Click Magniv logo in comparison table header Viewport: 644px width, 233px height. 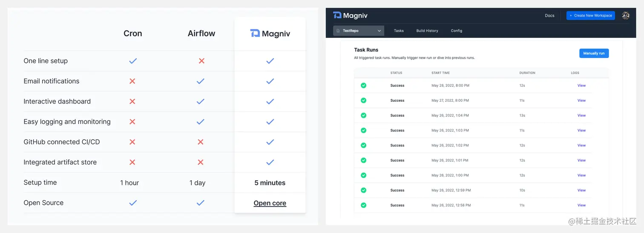click(270, 34)
